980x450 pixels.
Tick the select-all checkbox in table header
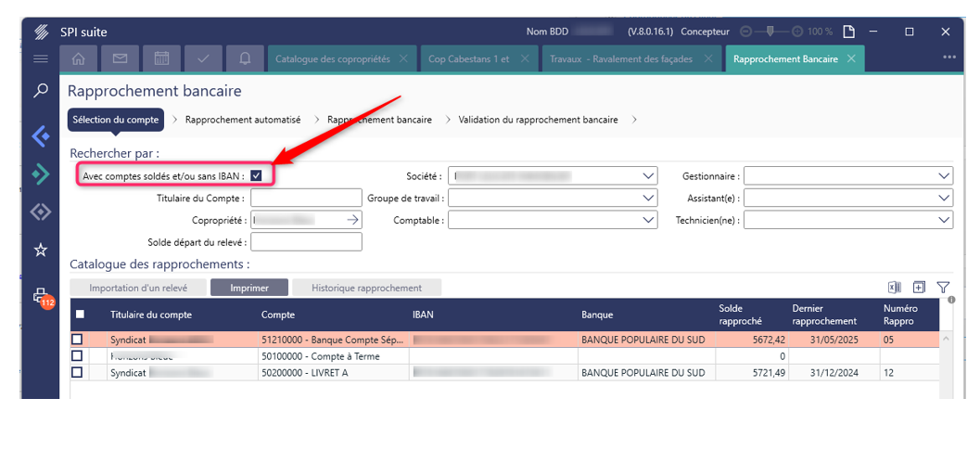80,315
